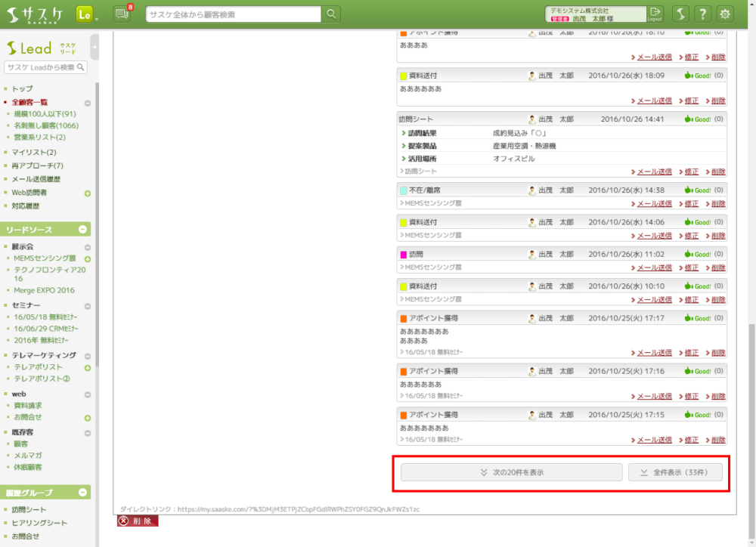Click the Le app switcher icon
The image size is (756, 547).
(x=84, y=14)
